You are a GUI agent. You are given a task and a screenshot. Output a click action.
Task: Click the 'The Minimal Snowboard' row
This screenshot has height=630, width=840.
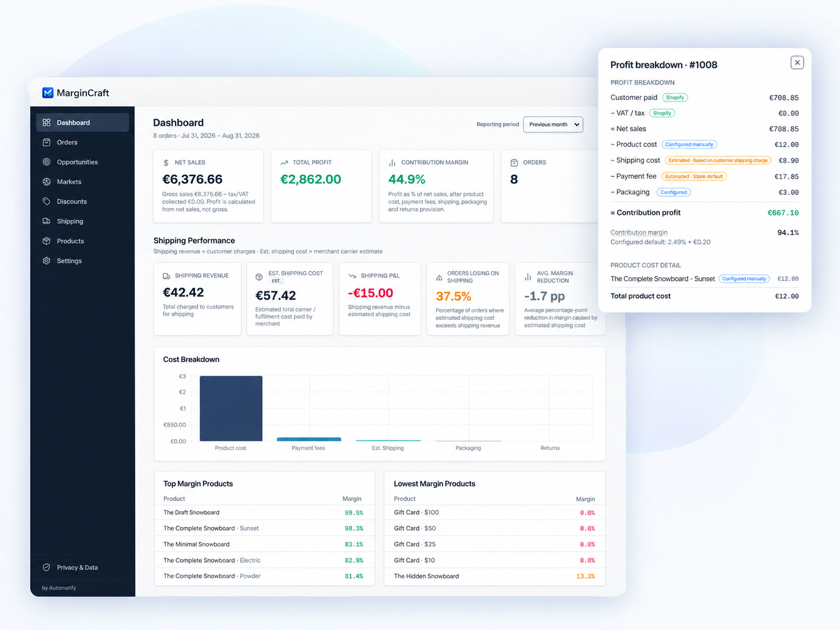(x=265, y=544)
